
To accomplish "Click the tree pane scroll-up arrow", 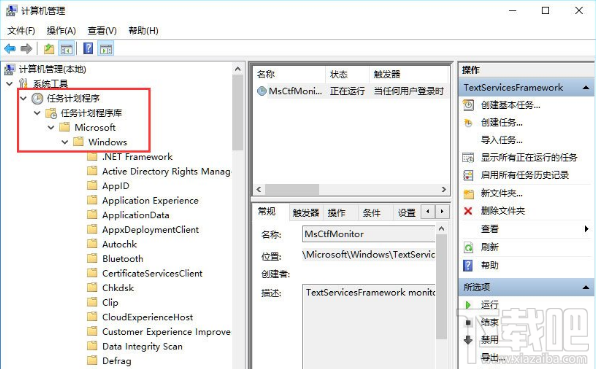I will [238, 69].
